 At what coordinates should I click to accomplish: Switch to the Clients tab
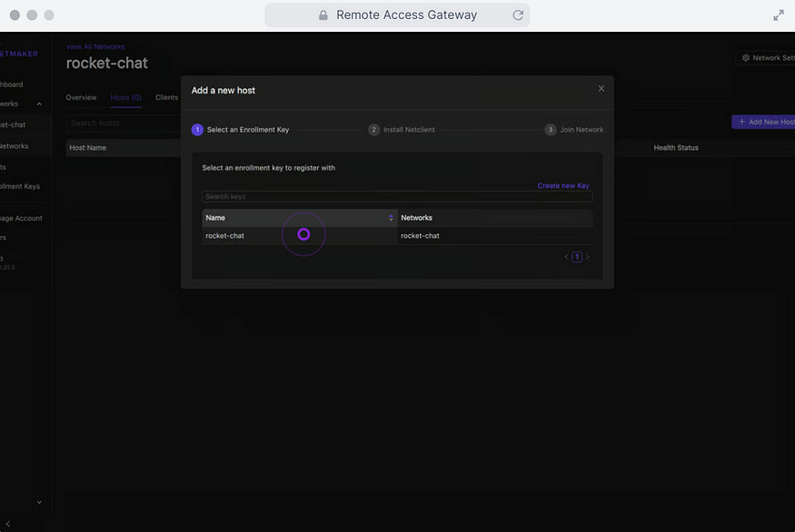coord(166,97)
